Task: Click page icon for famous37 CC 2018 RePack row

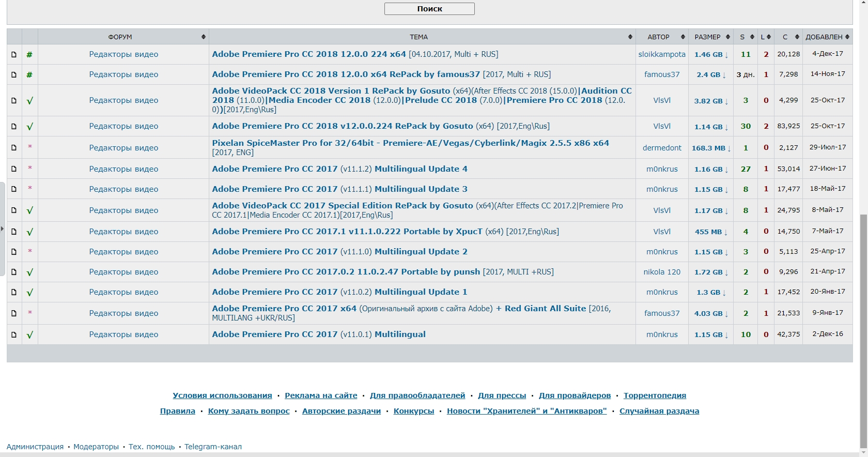Action: [14, 74]
